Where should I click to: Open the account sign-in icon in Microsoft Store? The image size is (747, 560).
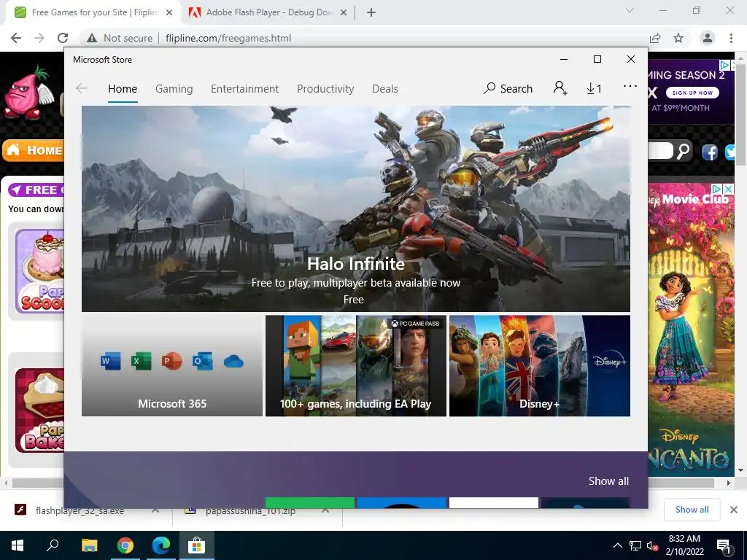tap(560, 88)
